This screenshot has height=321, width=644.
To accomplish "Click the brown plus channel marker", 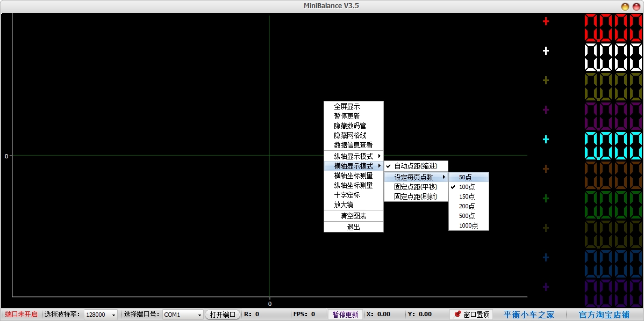I will [546, 169].
